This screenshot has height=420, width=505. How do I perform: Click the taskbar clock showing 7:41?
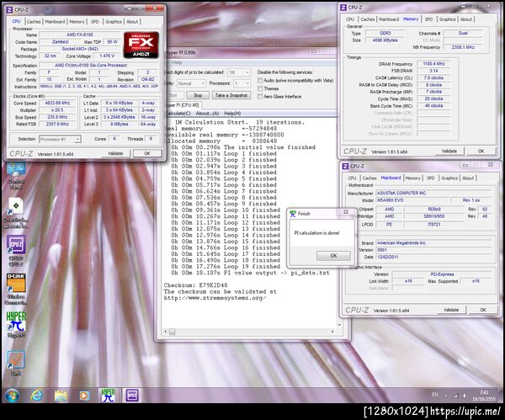coord(484,396)
